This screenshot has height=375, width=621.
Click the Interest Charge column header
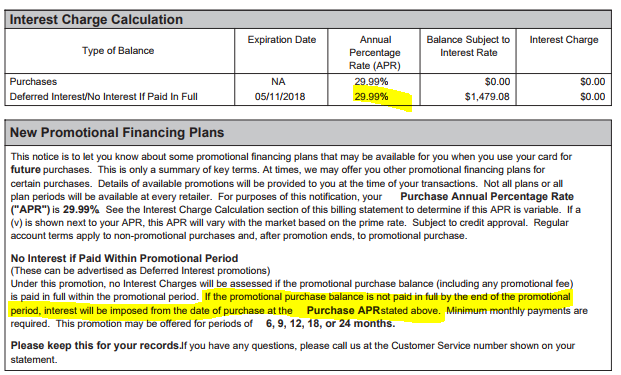564,40
